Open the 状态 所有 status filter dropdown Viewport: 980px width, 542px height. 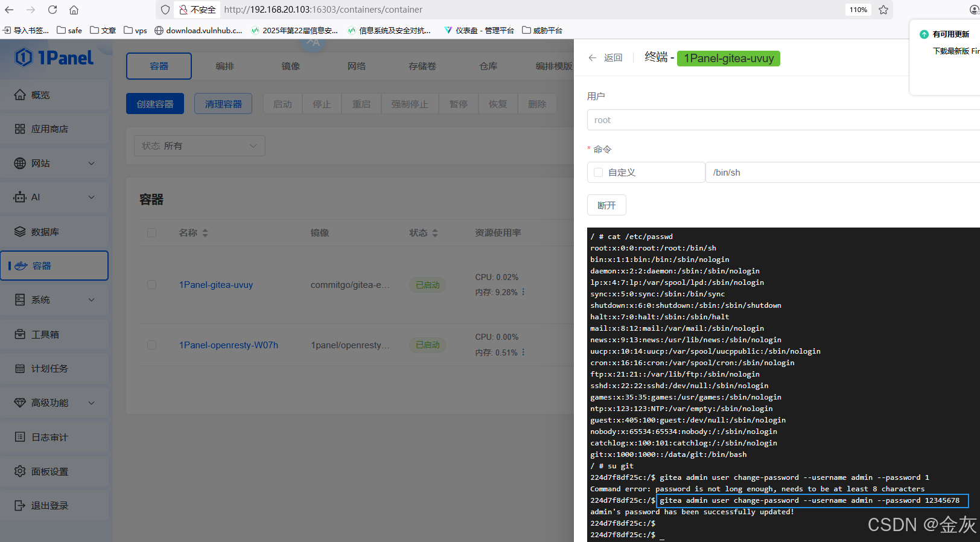point(199,145)
